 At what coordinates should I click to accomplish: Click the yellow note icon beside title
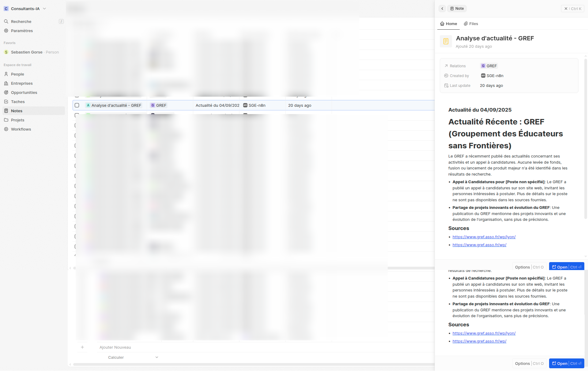[x=446, y=41]
